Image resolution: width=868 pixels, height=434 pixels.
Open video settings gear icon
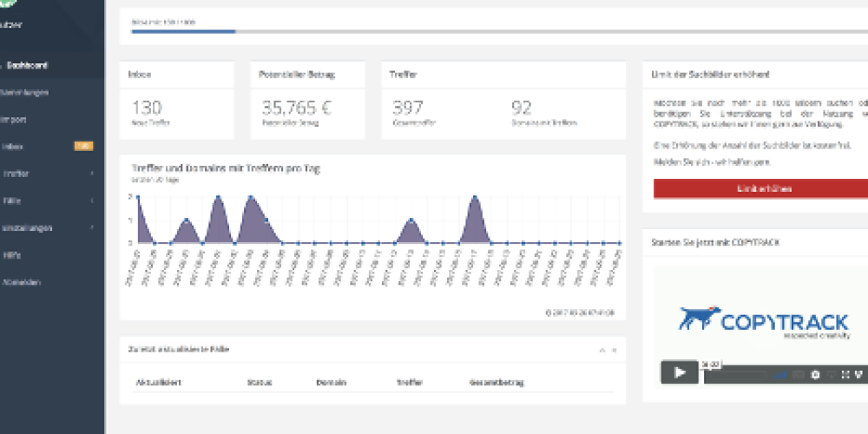[815, 374]
